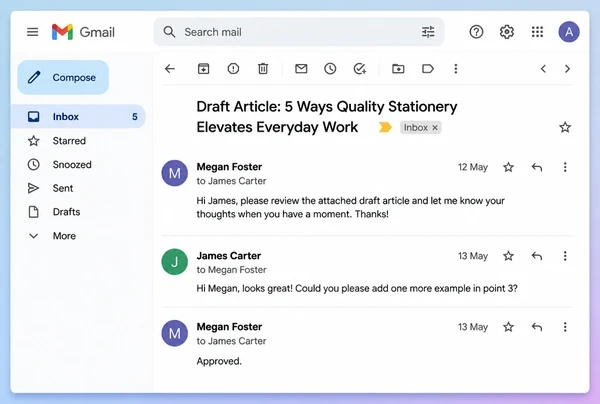Open the account avatar A
Image resolution: width=600 pixels, height=404 pixels.
569,32
